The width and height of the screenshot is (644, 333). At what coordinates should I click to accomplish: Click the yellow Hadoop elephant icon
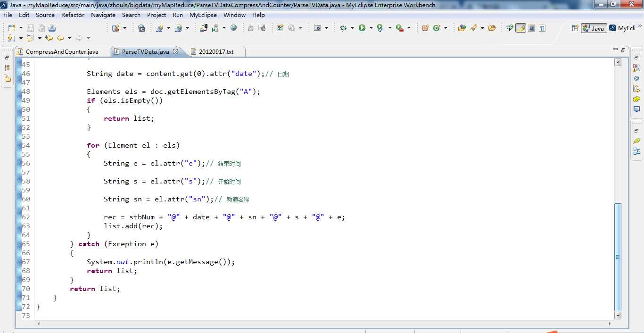coord(636,99)
